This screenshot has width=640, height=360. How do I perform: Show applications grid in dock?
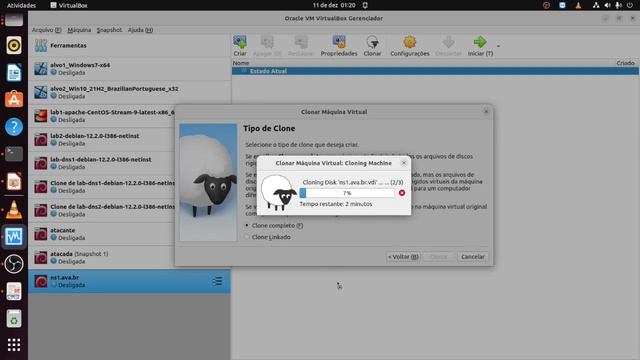14,345
